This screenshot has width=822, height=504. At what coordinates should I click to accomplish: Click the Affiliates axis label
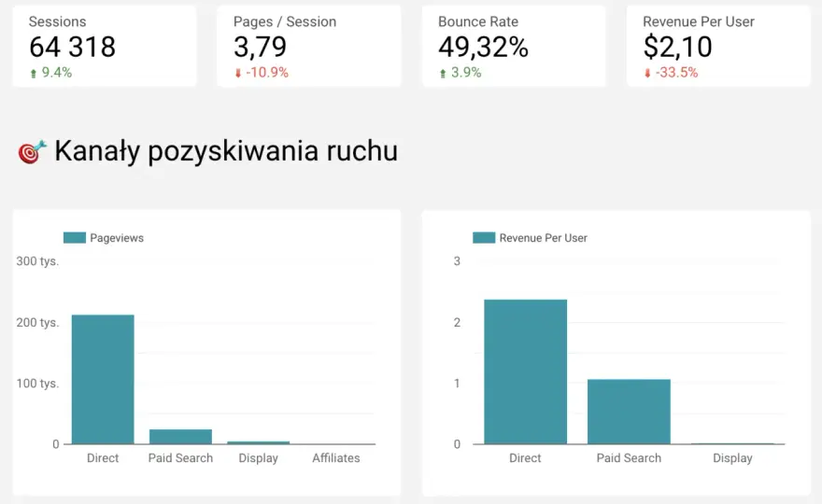[x=336, y=458]
